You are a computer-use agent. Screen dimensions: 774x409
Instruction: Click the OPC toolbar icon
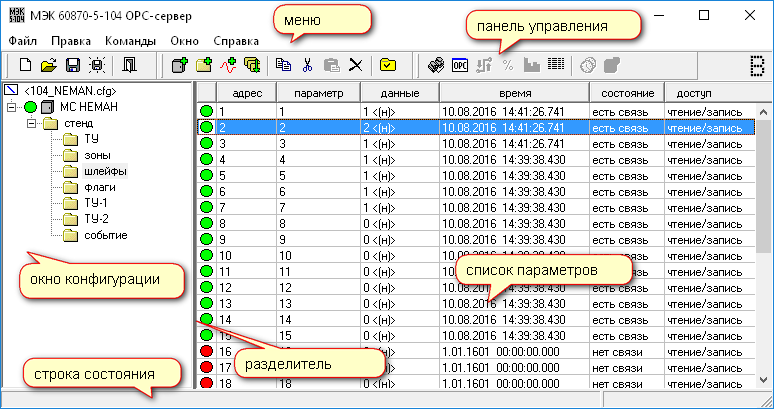(460, 65)
